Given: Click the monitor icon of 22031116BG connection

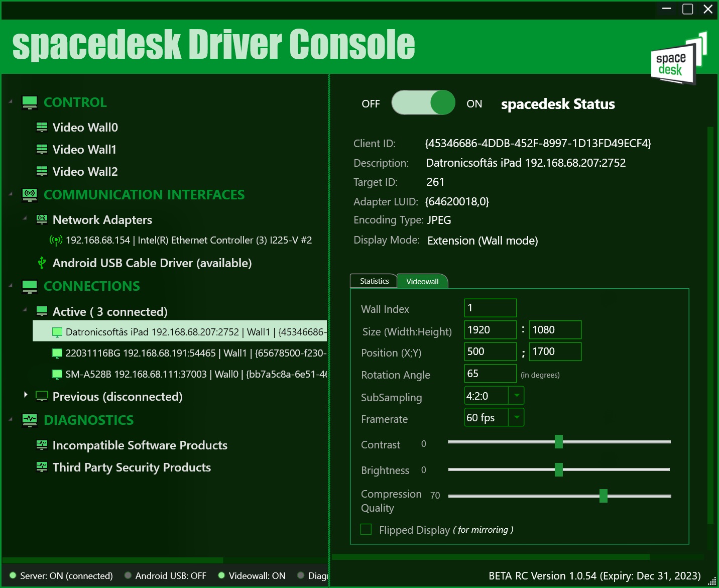Looking at the screenshot, I should tap(57, 353).
